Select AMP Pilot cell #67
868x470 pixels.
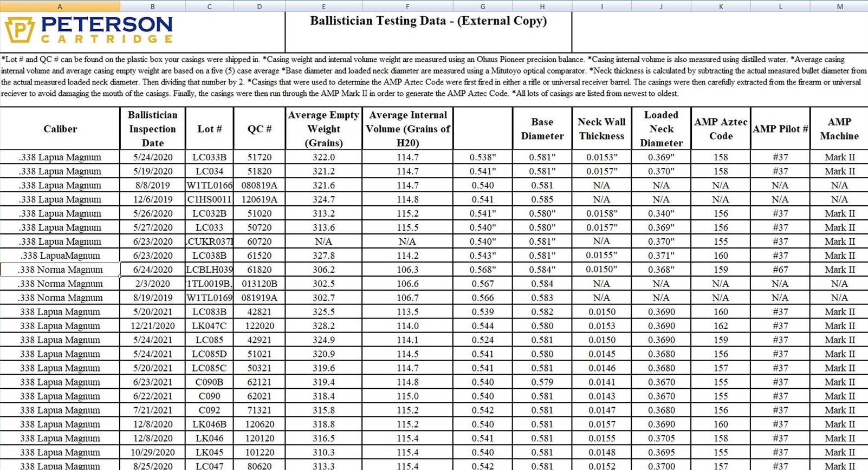tap(780, 270)
